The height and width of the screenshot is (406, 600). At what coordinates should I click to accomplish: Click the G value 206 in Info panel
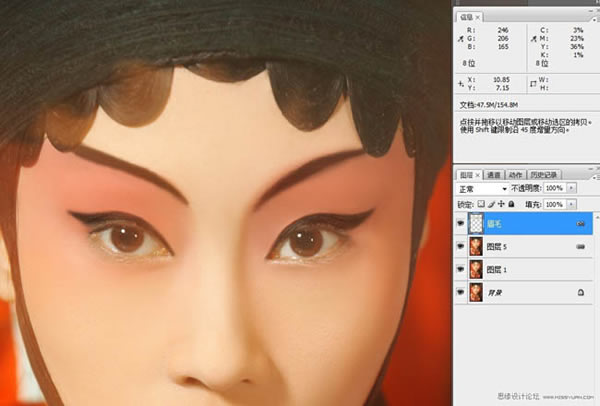(x=503, y=39)
